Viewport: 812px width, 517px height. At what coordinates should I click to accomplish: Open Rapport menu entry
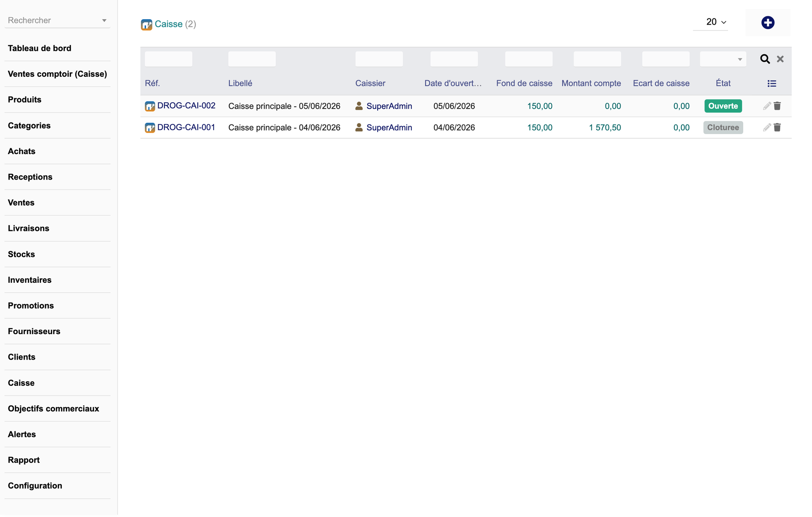[24, 460]
